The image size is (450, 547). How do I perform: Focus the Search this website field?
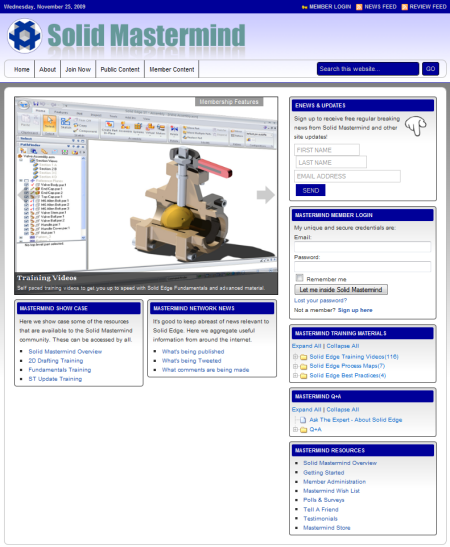point(368,69)
